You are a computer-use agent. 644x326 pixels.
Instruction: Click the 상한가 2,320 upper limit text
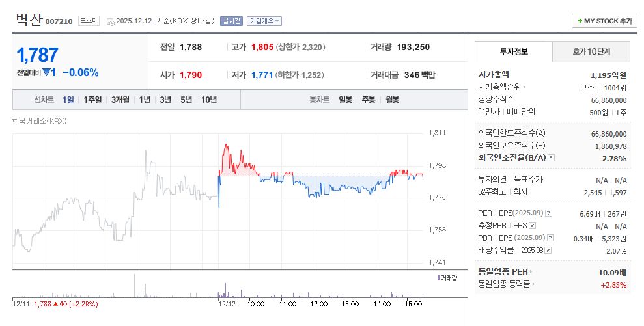(301, 48)
